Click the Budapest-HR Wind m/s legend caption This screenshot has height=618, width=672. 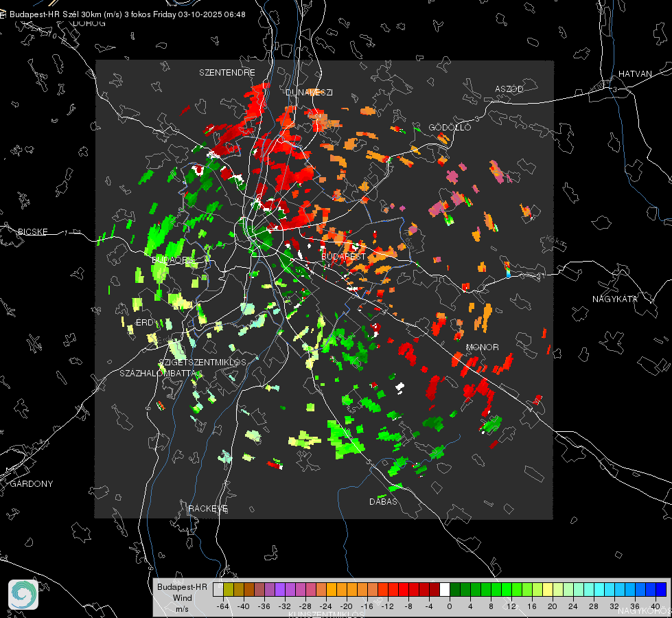[182, 598]
